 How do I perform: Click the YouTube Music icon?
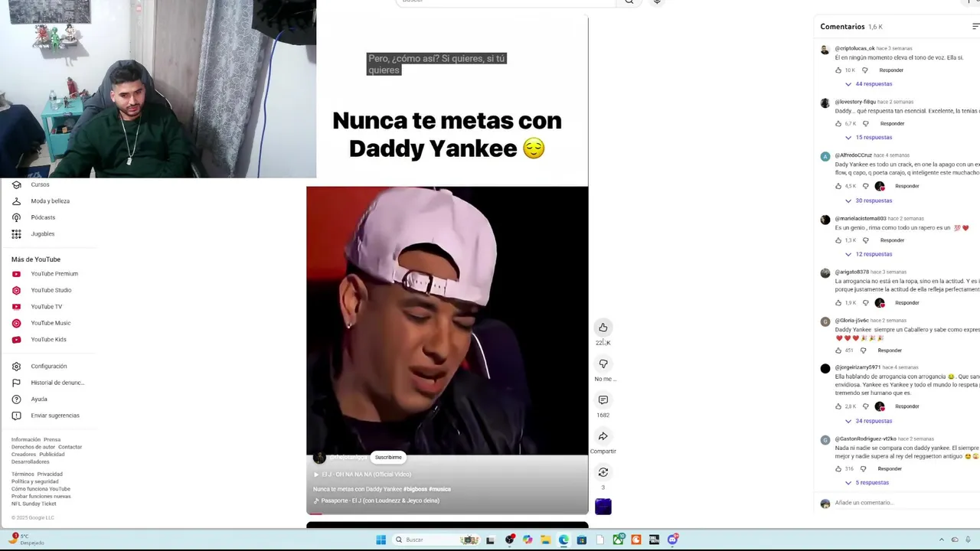[16, 323]
